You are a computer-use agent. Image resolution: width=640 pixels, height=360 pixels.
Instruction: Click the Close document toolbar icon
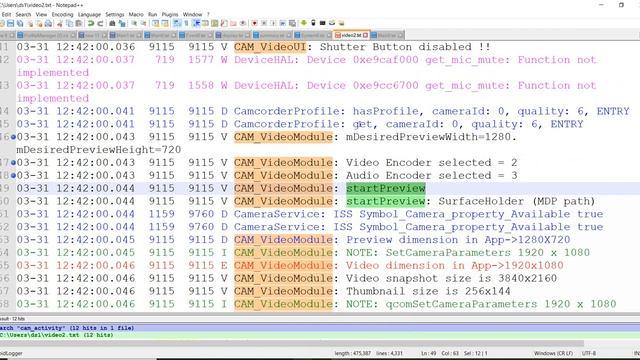coord(30,23)
